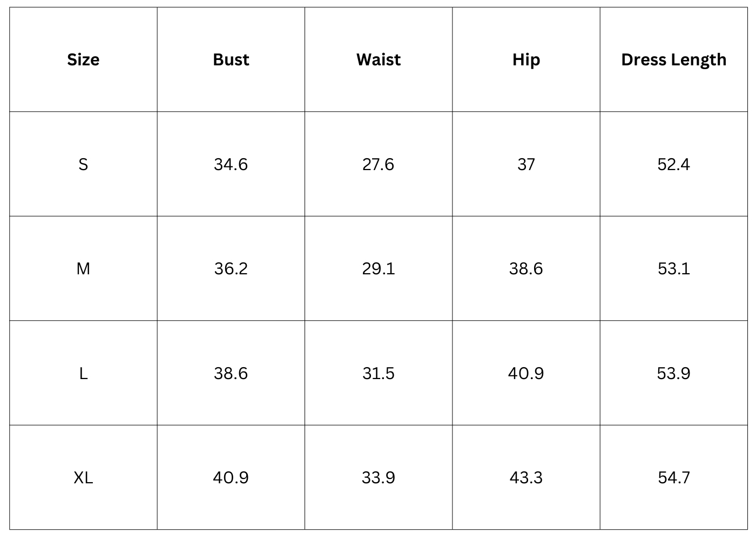Click waist value 31.5 in L row

(x=379, y=373)
